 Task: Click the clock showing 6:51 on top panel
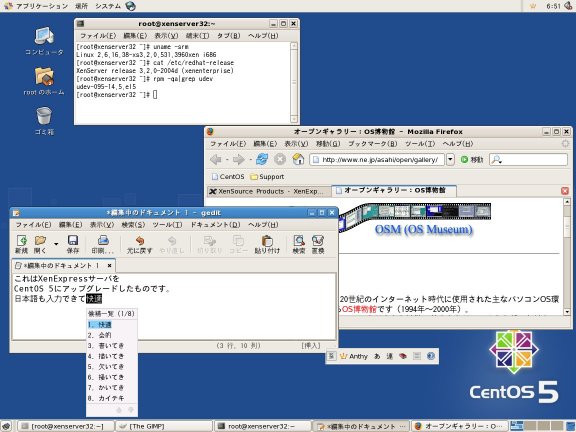[553, 6]
